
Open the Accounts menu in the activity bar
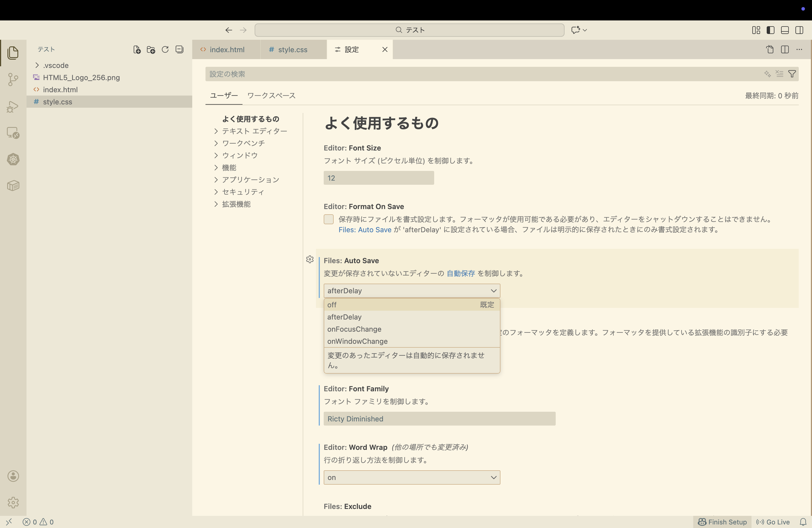pos(13,476)
